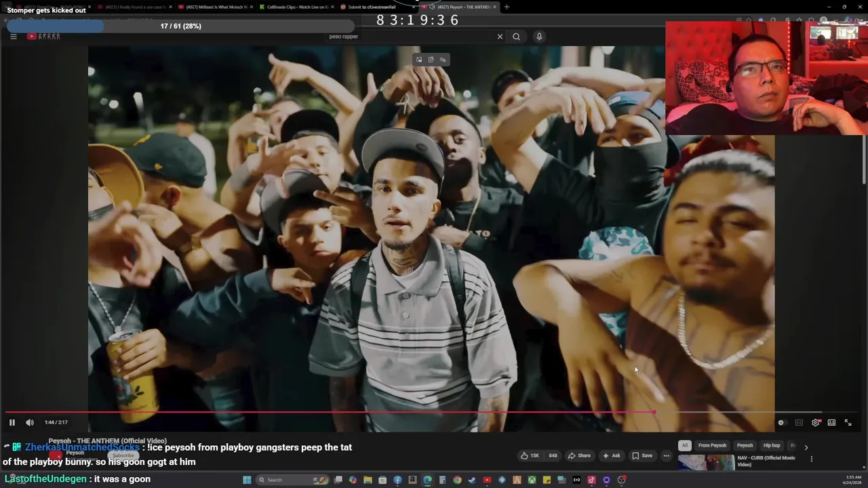Select the 'All' filter chip

pos(685,445)
